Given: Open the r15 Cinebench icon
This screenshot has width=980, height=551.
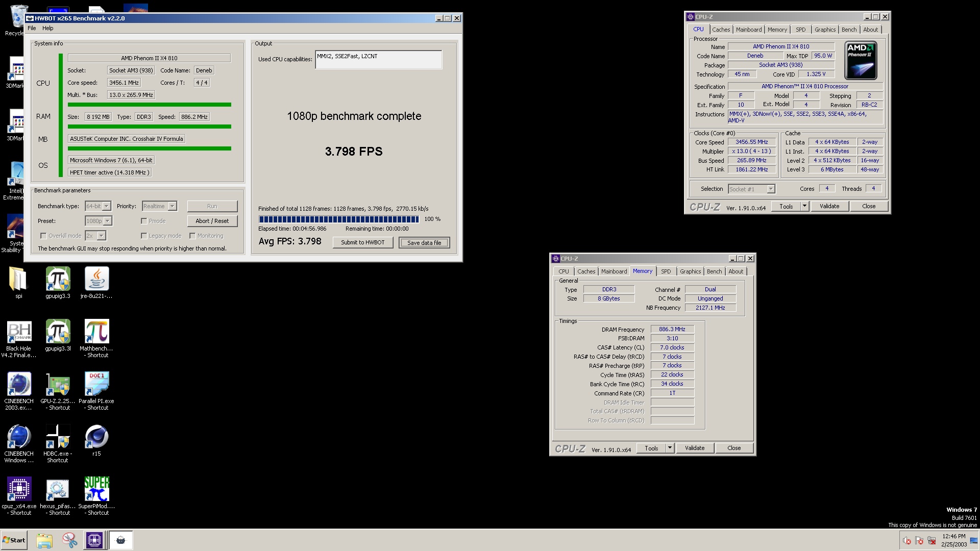Looking at the screenshot, I should pos(96,440).
